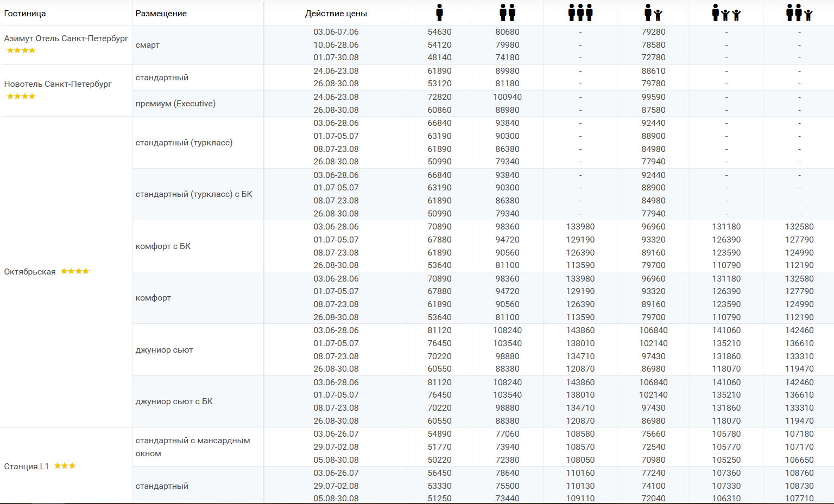Click the price 48140

click(x=439, y=58)
